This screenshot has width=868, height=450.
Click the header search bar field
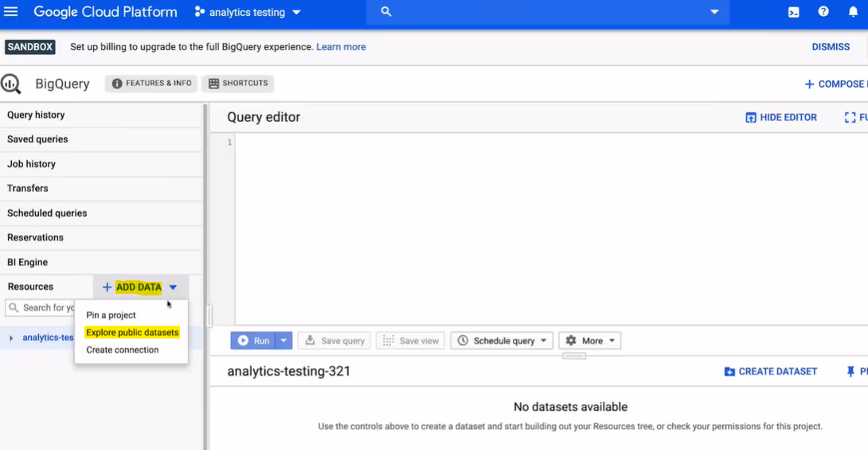(548, 12)
